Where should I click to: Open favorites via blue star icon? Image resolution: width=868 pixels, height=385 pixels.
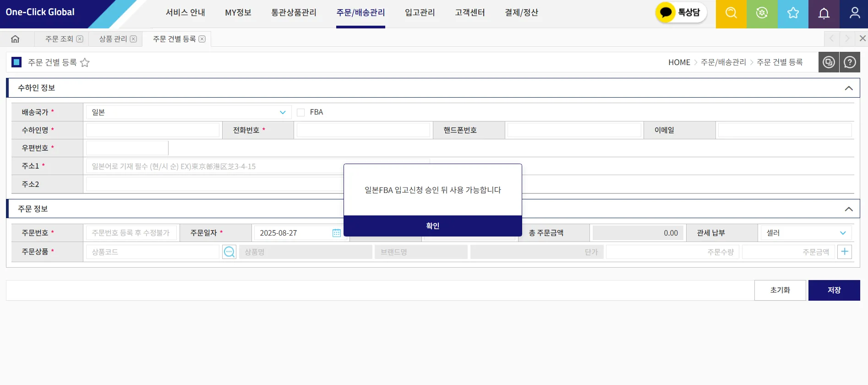click(793, 14)
